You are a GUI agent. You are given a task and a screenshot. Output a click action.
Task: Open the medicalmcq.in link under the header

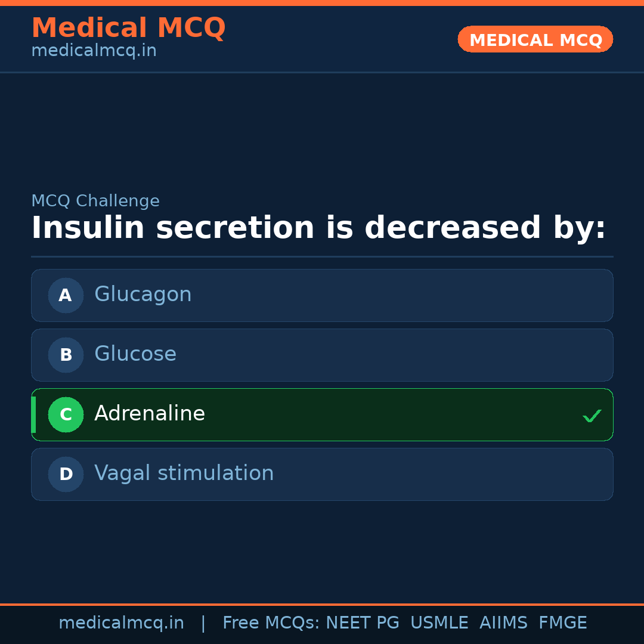click(x=94, y=51)
